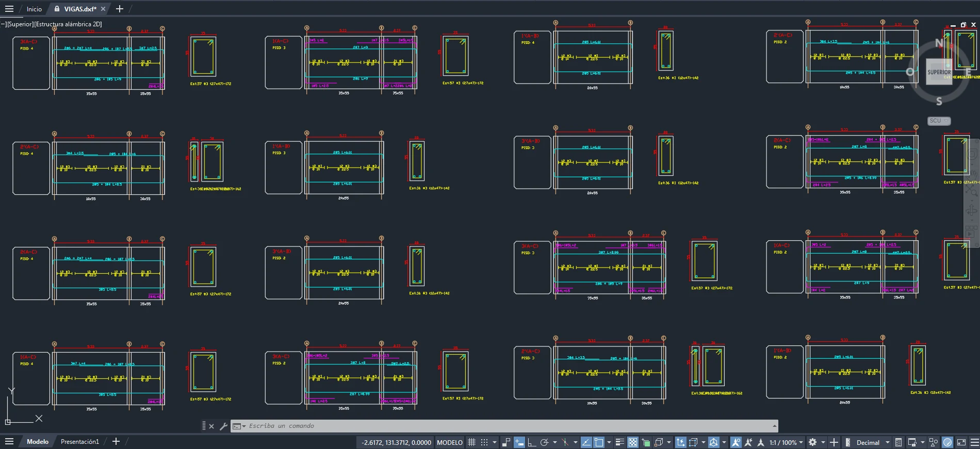Click the dynamic UCS icon

click(x=681, y=442)
